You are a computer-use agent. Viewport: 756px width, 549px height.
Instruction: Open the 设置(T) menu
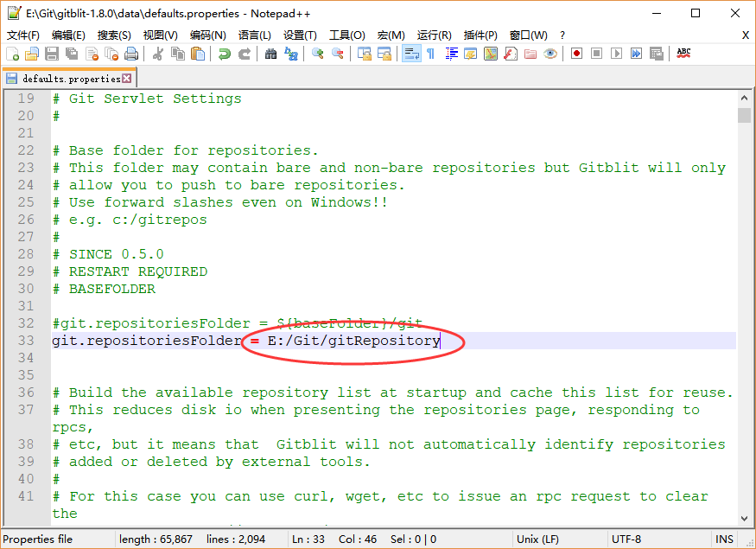pyautogui.click(x=300, y=35)
